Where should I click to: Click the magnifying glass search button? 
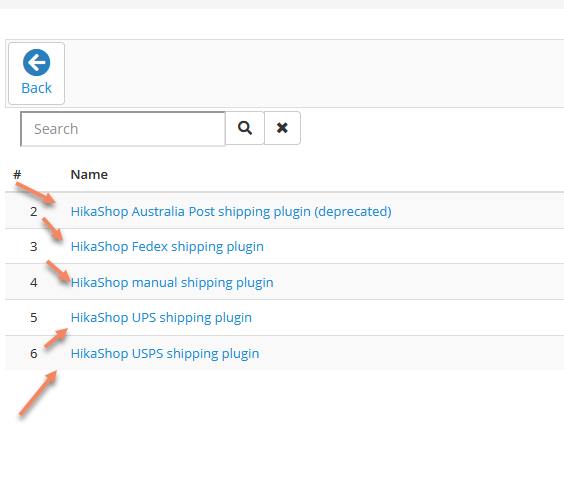[x=245, y=128]
